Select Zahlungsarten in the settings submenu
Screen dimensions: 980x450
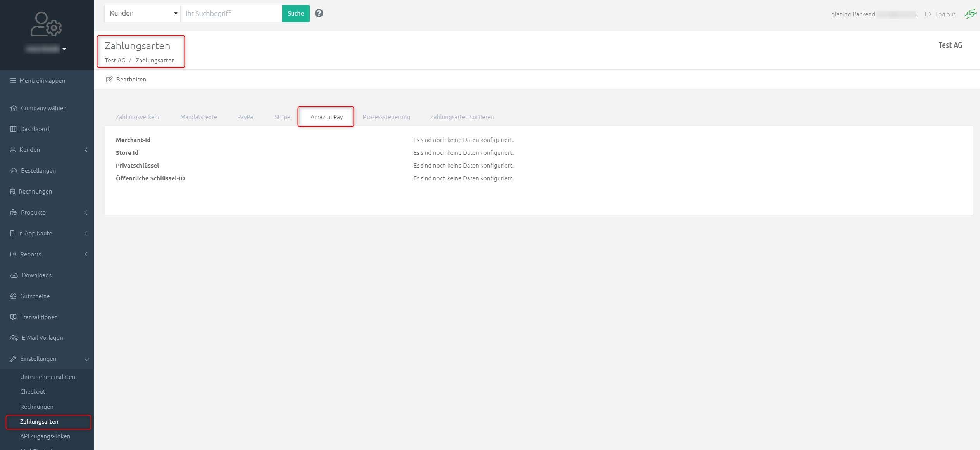(x=39, y=422)
